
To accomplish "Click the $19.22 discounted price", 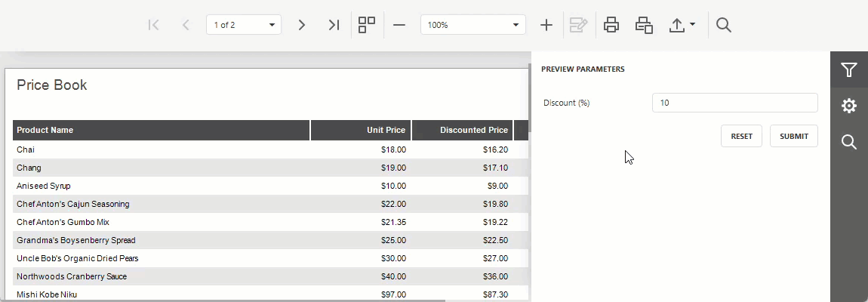I will click(x=495, y=222).
